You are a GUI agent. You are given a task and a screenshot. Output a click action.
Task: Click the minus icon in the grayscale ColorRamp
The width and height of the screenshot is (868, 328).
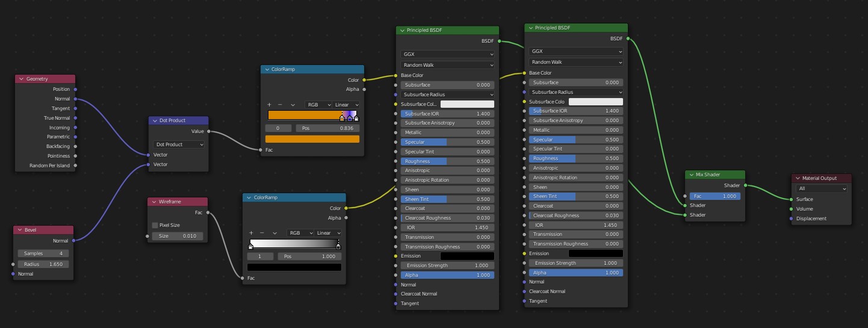(x=262, y=233)
